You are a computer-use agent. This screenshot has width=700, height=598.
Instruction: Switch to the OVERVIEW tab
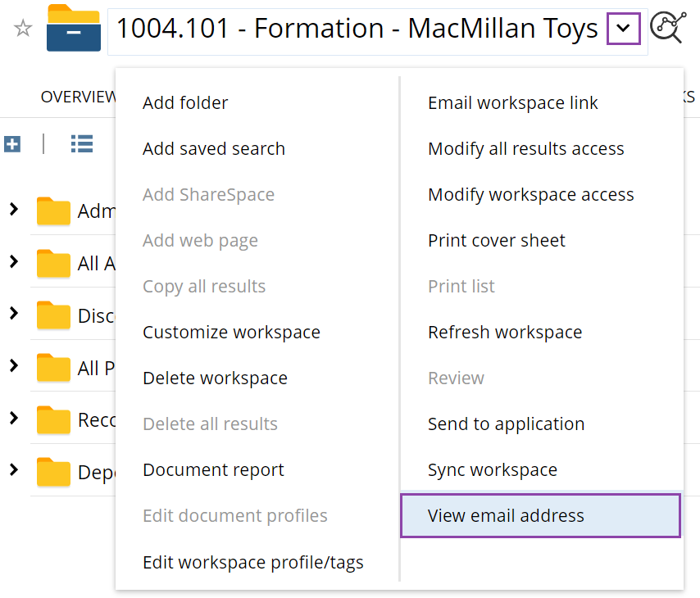point(78,97)
